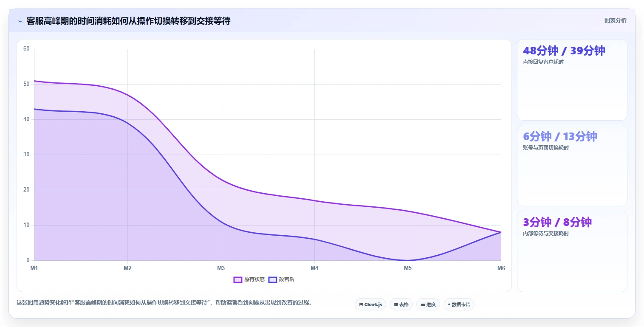
Task: Click the 50 y-axis tick label
Action: 26,84
